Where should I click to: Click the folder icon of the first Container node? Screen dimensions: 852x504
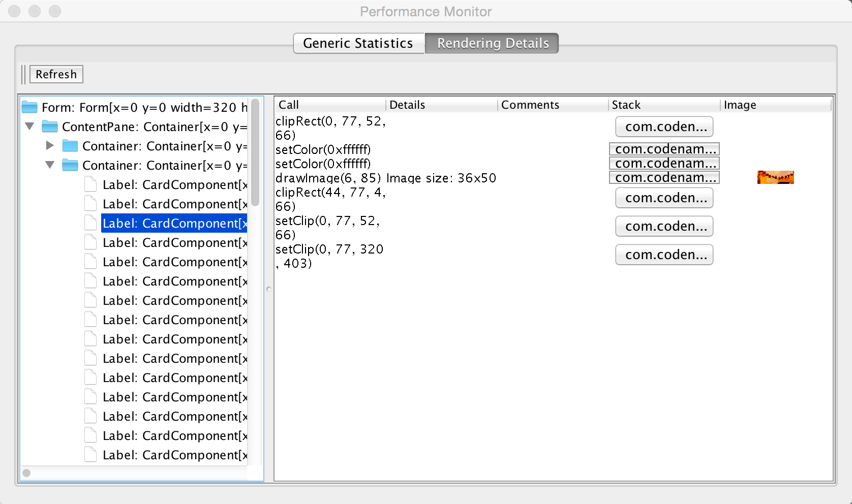(70, 146)
